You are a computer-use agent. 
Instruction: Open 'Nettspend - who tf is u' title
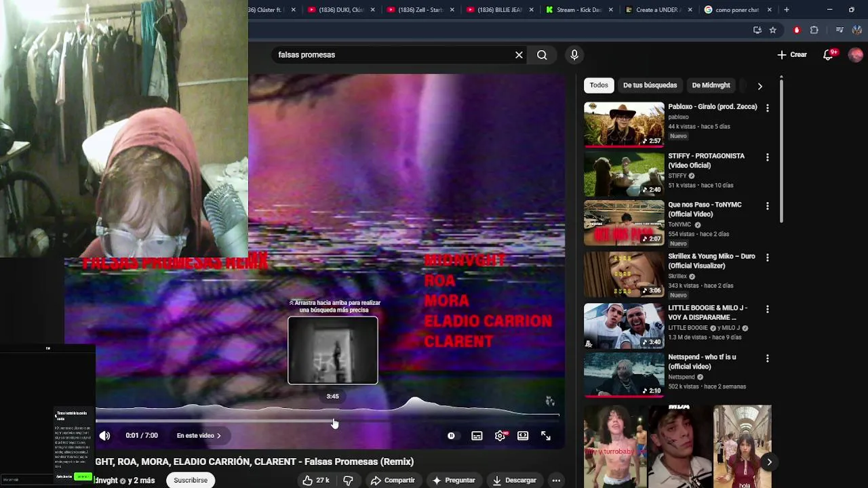coord(702,361)
